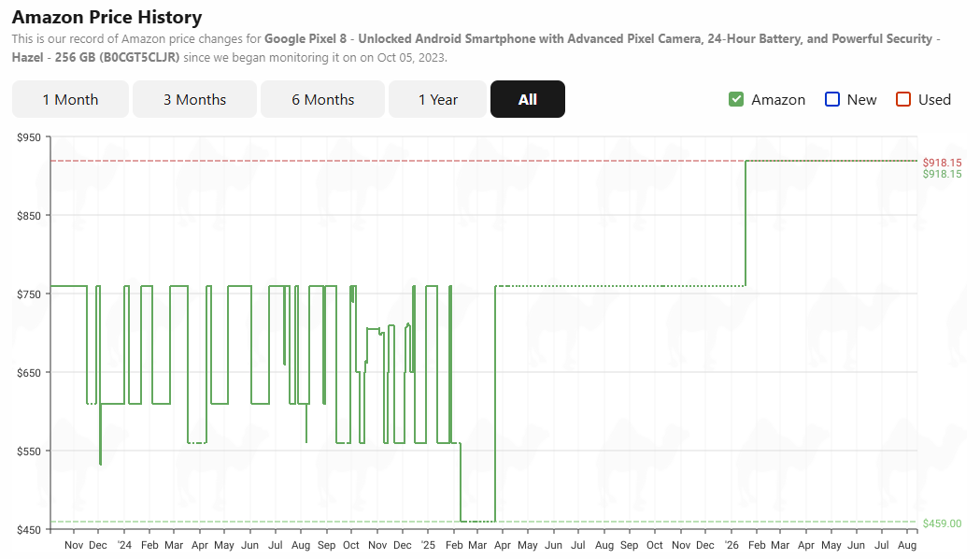This screenshot has width=980, height=559.
Task: Click the New checkbox label text
Action: pyautogui.click(x=861, y=99)
